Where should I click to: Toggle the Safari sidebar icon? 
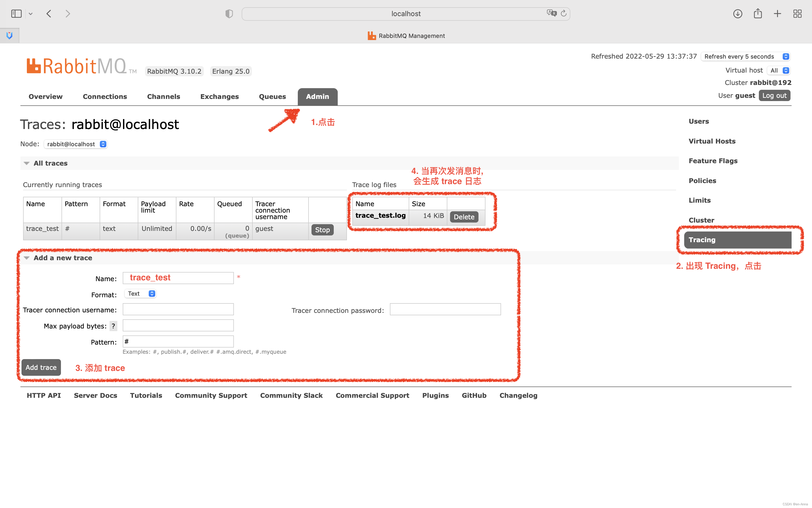(x=16, y=13)
